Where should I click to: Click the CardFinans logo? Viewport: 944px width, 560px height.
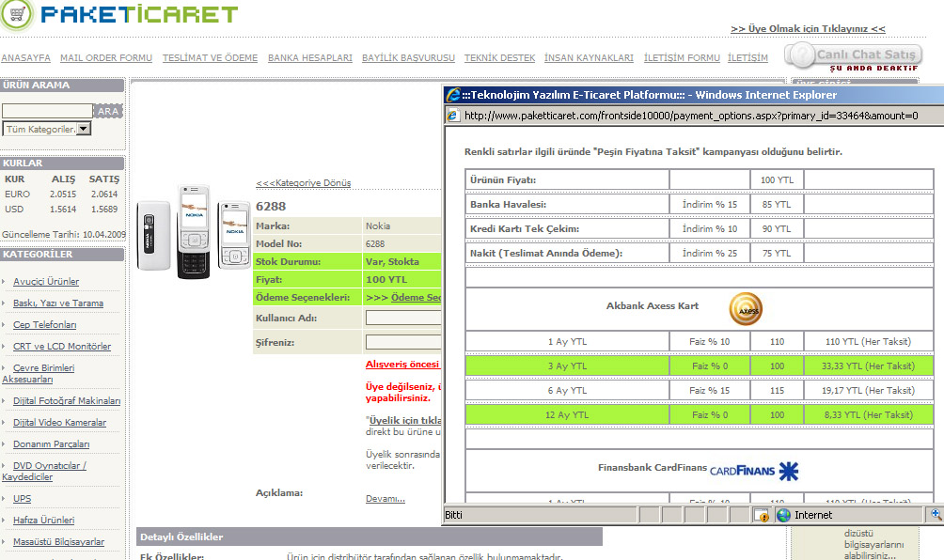coord(754,471)
